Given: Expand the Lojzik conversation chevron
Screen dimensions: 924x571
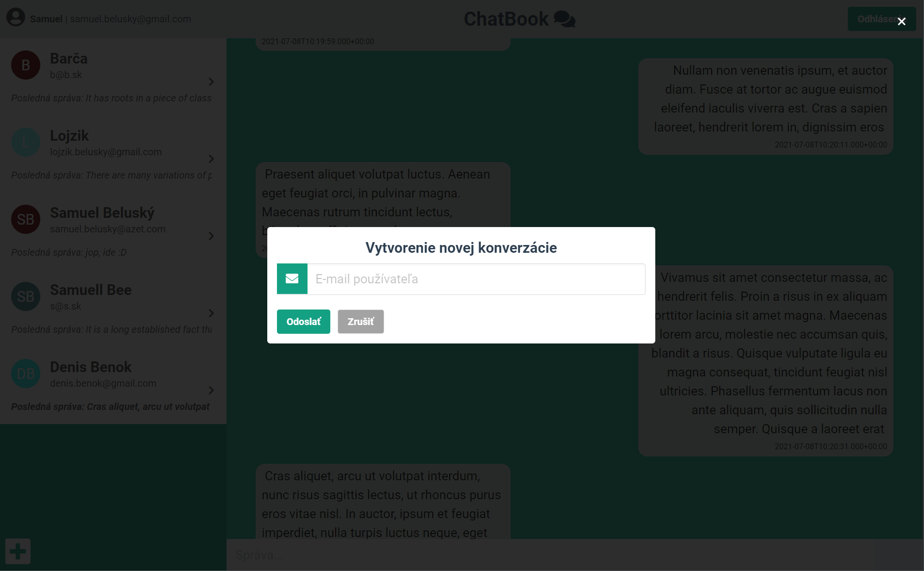Looking at the screenshot, I should (211, 159).
